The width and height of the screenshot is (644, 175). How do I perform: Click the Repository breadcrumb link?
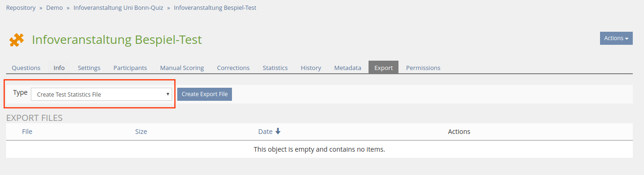(21, 8)
